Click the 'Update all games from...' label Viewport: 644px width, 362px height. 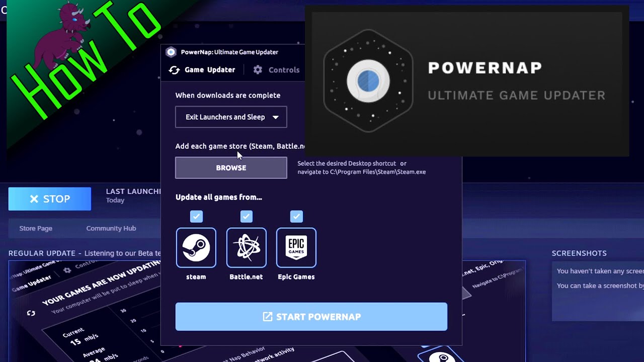pos(219,197)
